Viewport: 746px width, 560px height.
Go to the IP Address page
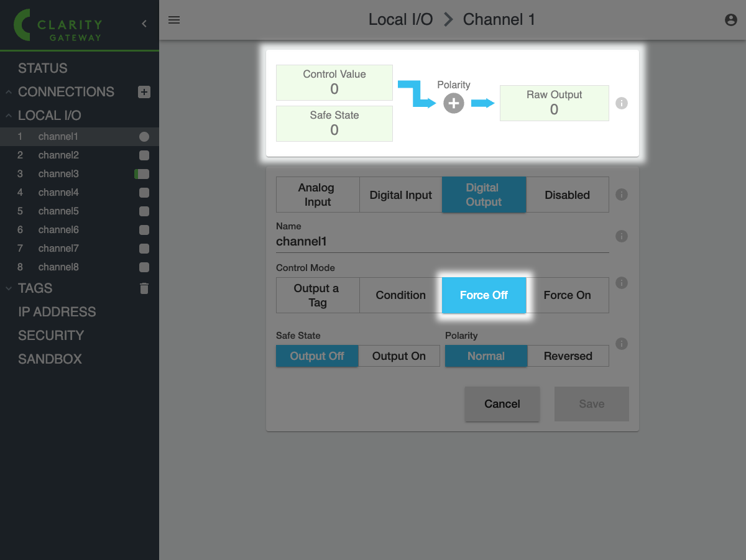(x=57, y=312)
